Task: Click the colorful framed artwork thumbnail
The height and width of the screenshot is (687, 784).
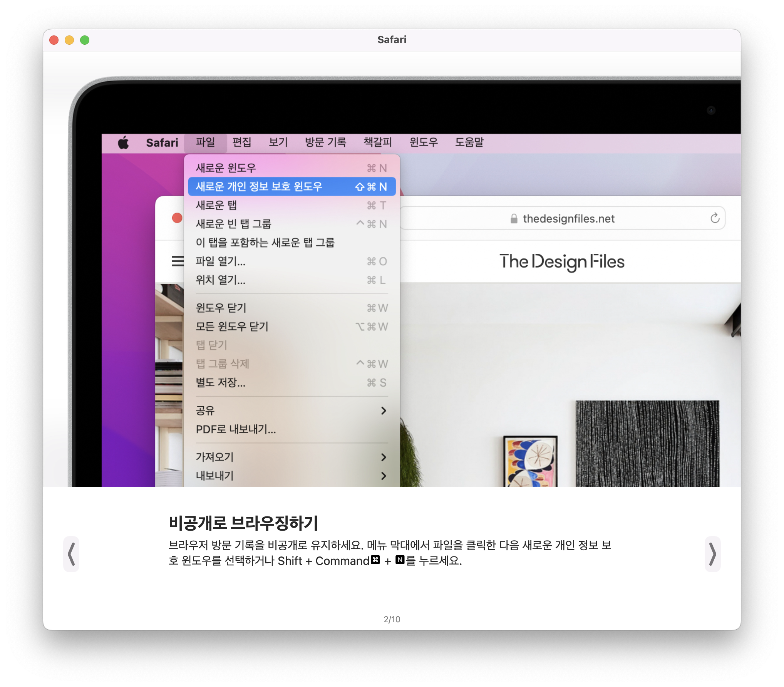Action: [530, 462]
